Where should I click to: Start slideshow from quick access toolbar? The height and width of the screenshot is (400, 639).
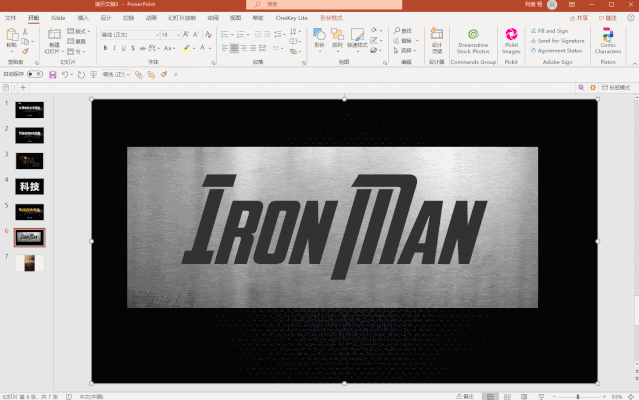pos(94,75)
